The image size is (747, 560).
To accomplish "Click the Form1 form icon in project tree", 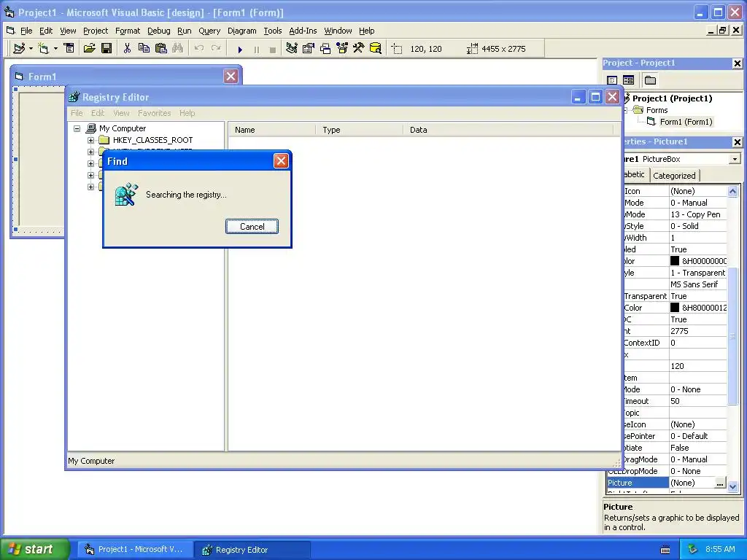I will (x=651, y=122).
